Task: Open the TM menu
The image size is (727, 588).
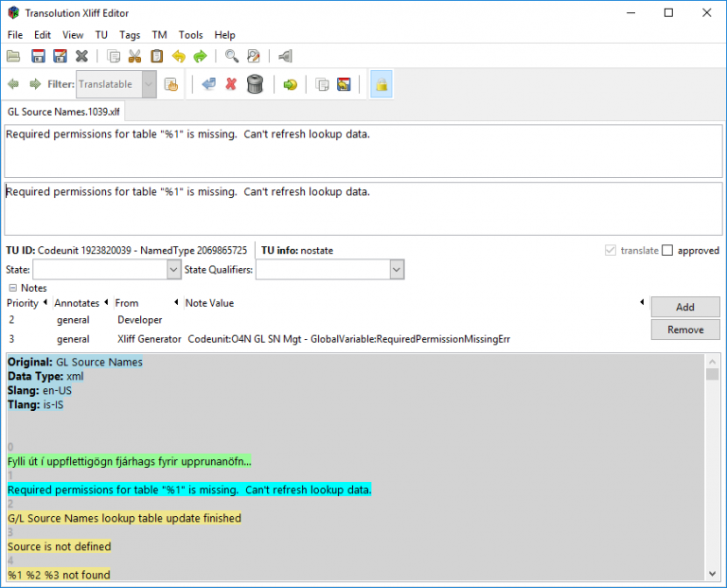Action: click(159, 35)
